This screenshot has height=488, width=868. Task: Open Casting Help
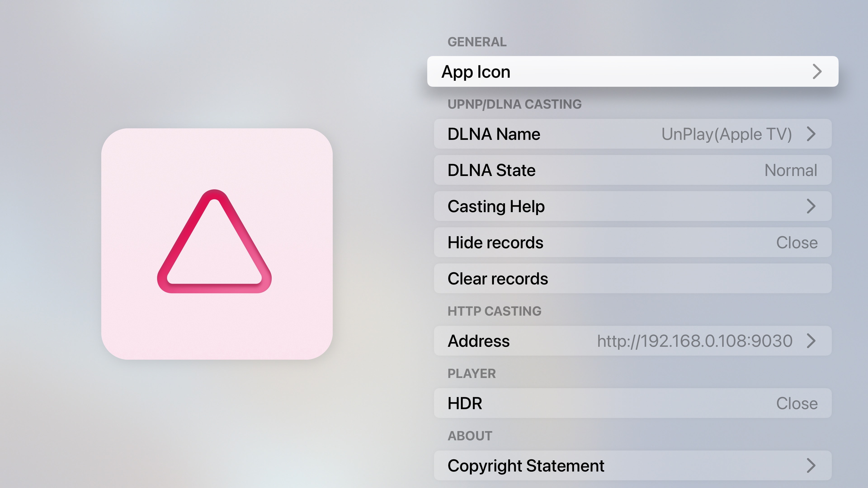632,206
